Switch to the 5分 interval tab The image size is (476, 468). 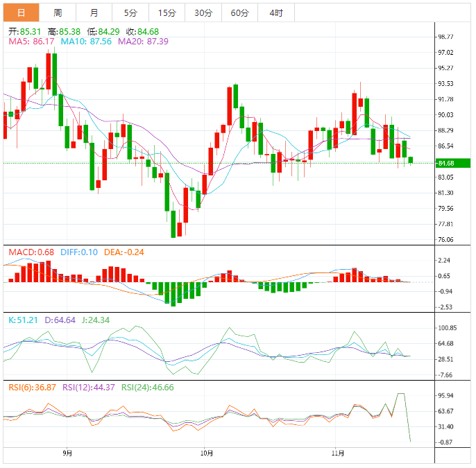(130, 12)
